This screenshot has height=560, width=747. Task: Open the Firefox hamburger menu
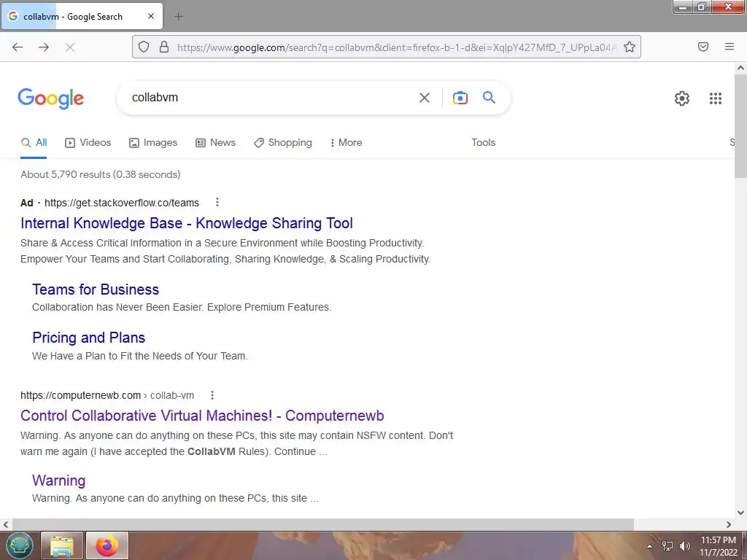729,47
